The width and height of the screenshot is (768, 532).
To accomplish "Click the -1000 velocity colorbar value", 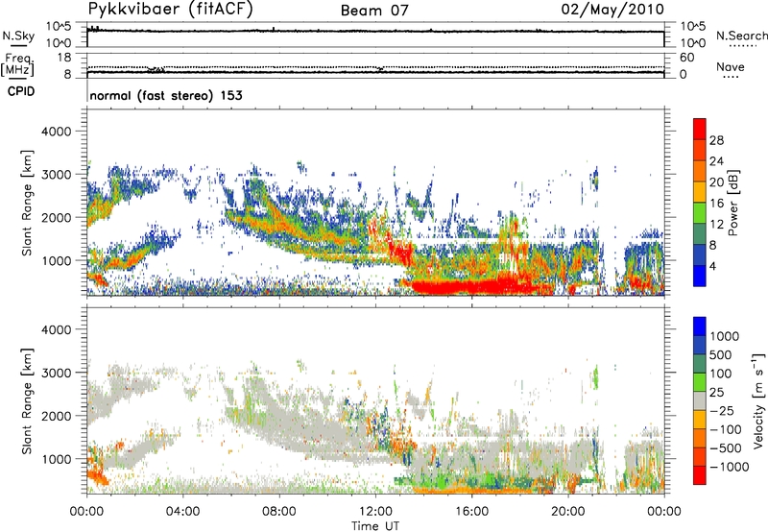I will click(x=730, y=467).
